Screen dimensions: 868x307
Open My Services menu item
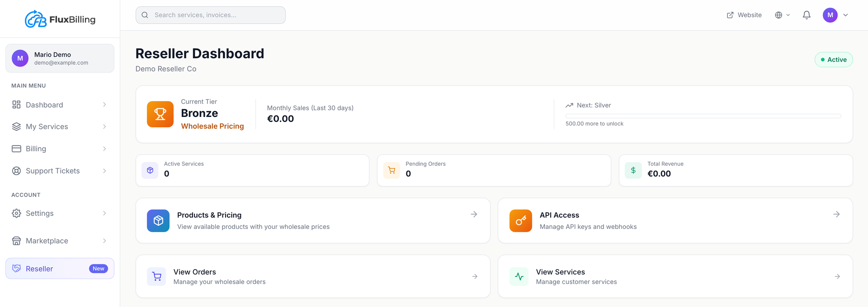pyautogui.click(x=60, y=127)
